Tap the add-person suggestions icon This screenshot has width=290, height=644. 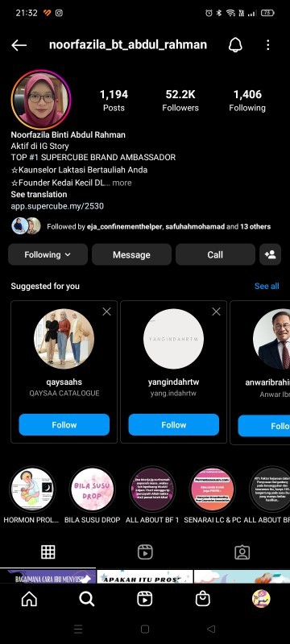tap(271, 254)
